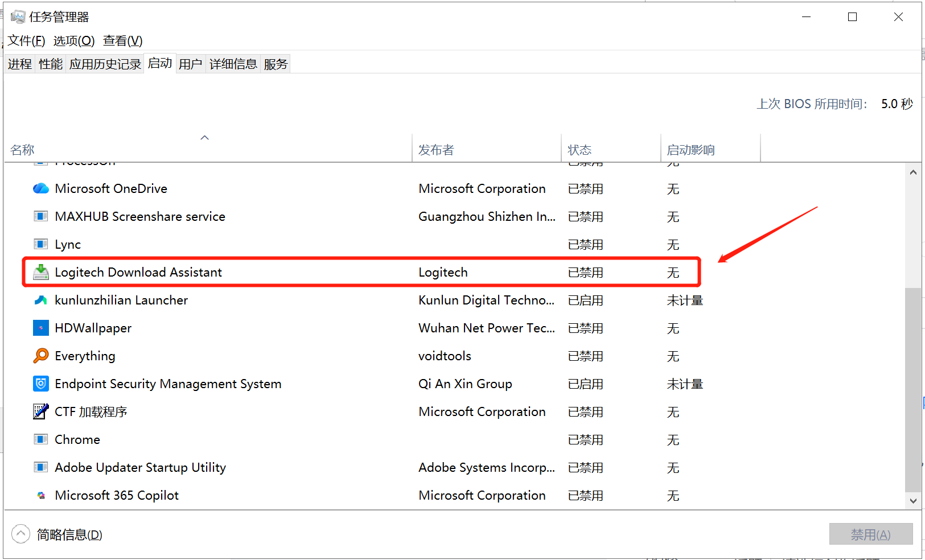Click 未计量 impact in kunlunzhilian row
This screenshot has height=560, width=925.
[x=685, y=300]
